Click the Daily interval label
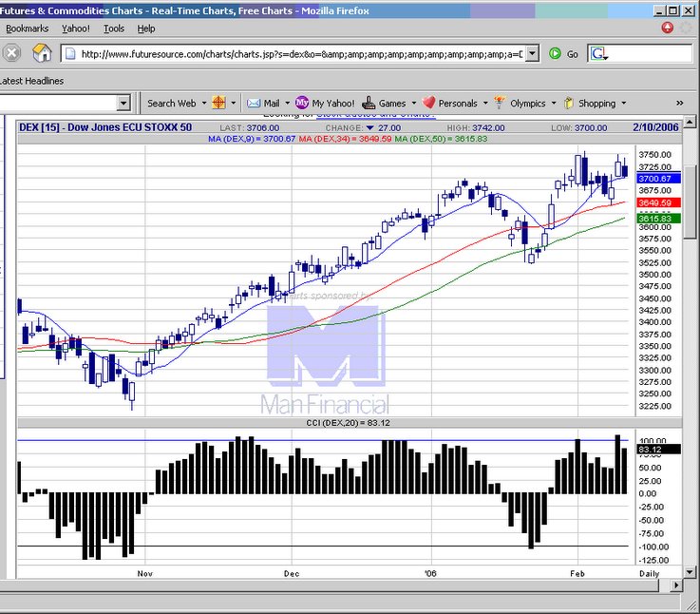This screenshot has height=614, width=700. pyautogui.click(x=649, y=574)
